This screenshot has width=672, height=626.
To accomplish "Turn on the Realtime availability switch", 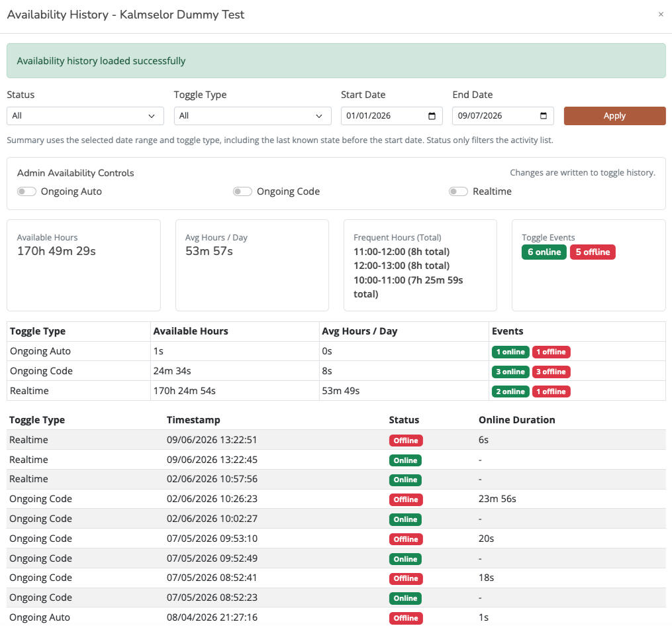I will click(458, 191).
